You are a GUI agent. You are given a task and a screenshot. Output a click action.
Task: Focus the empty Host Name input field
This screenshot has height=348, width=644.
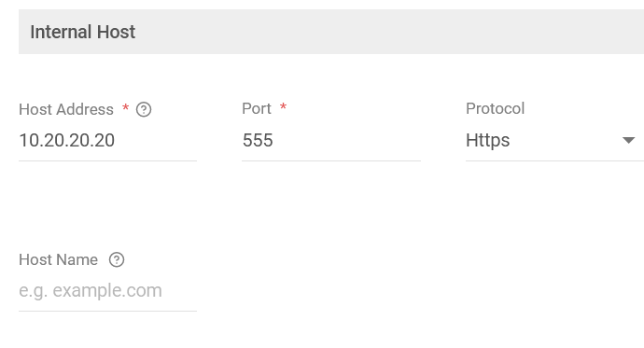click(107, 290)
